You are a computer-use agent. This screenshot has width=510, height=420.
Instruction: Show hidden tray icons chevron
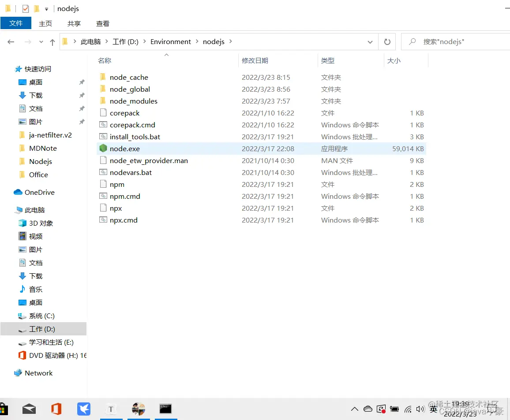pos(355,409)
